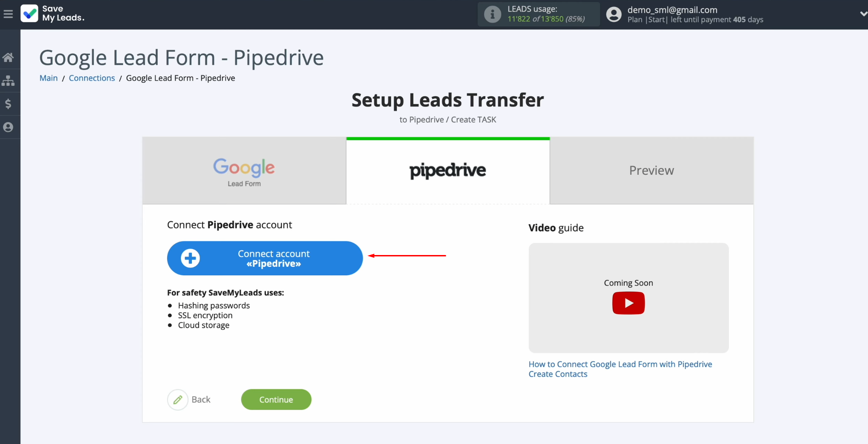Switch to the Preview tab
The height and width of the screenshot is (444, 868).
point(652,171)
